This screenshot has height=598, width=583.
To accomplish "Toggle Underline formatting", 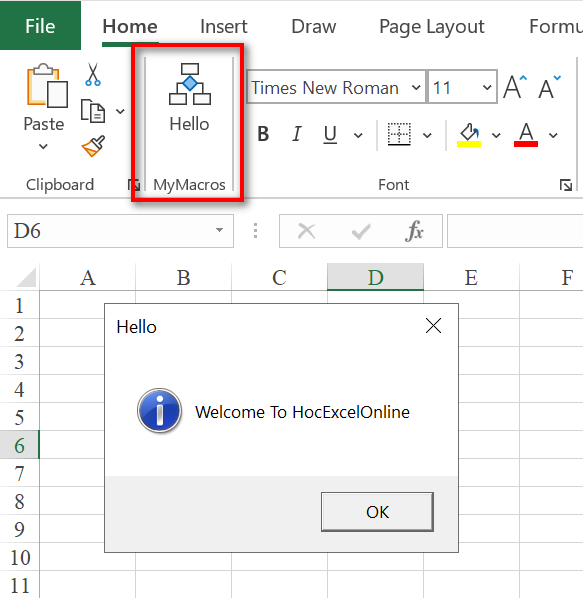I will point(330,134).
